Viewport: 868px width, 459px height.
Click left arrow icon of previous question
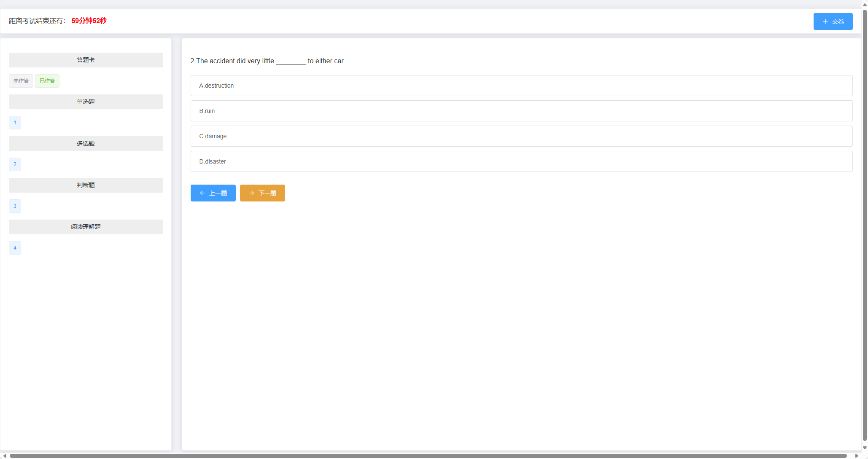click(202, 193)
